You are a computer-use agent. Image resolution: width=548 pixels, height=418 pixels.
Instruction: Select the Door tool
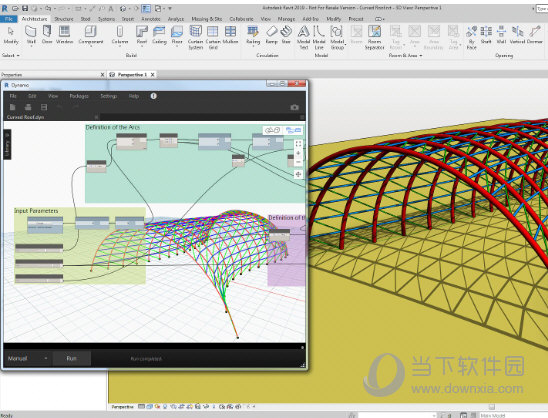[47, 35]
